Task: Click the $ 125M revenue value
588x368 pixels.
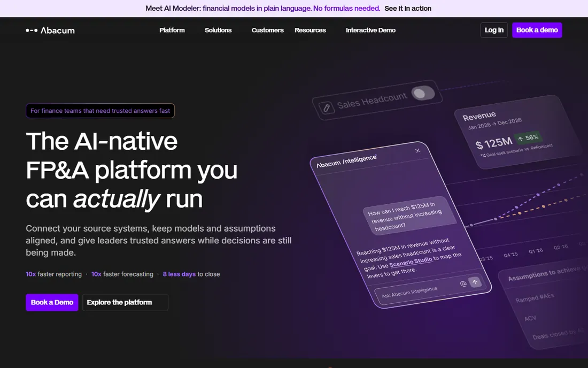Action: click(493, 143)
